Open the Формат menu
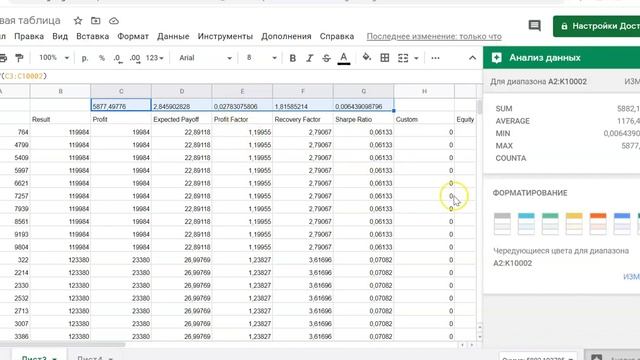The height and width of the screenshot is (360, 640). click(133, 36)
